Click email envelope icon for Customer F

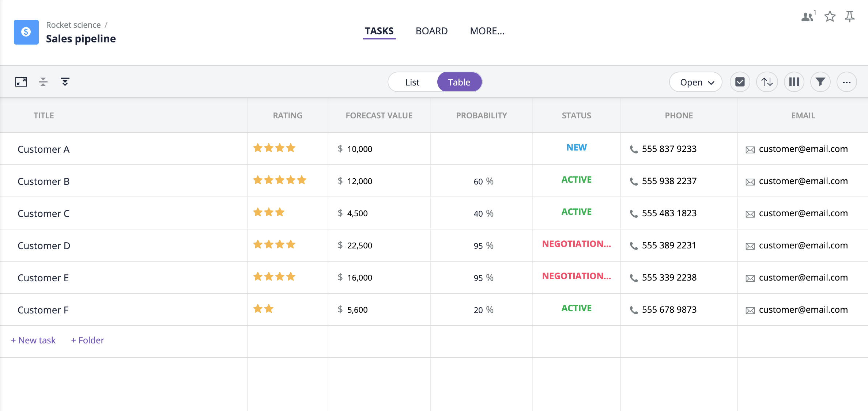tap(750, 311)
